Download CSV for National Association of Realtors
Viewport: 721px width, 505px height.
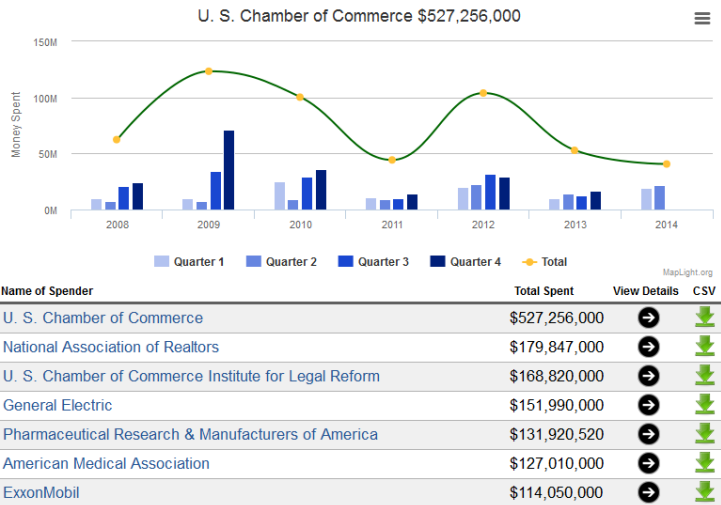[704, 347]
